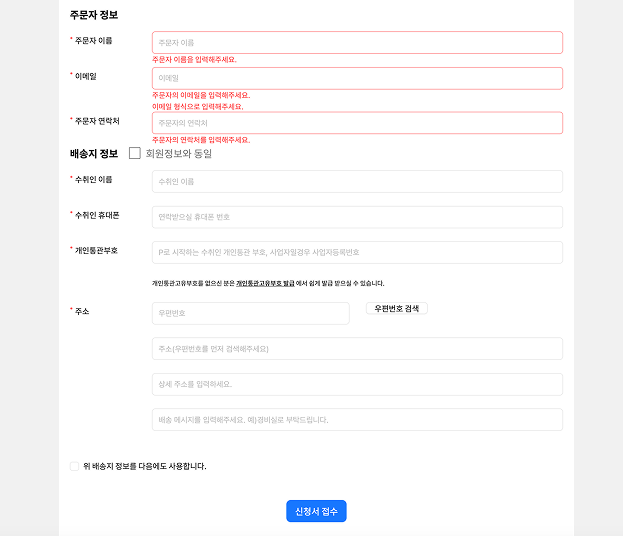The image size is (624, 536).
Task: Focus the 이메일 input field
Action: point(357,78)
